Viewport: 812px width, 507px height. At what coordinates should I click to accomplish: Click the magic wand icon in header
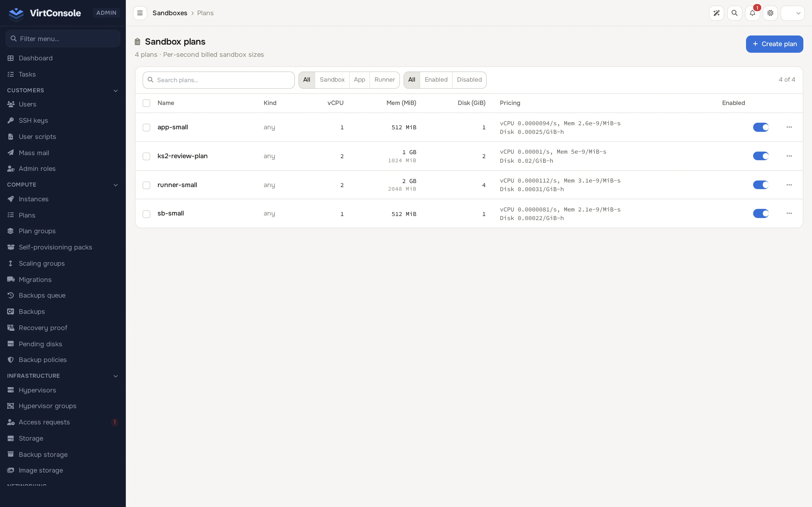point(716,13)
